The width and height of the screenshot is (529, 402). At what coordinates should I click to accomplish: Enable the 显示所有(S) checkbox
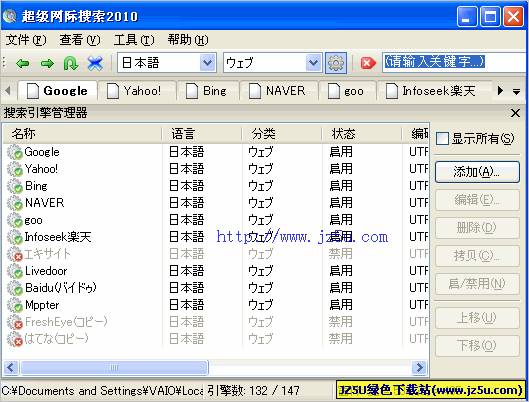tap(442, 139)
